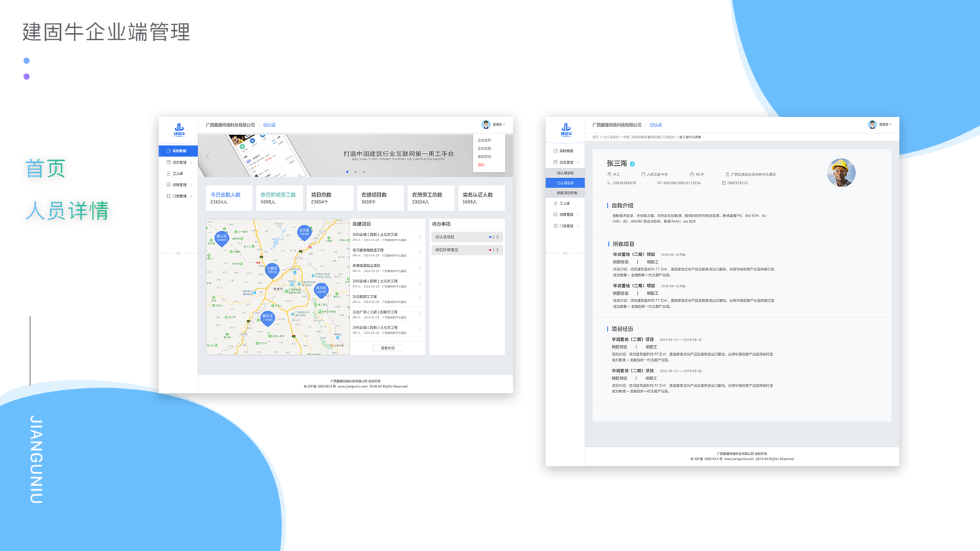Collapse the detail window sidebar double-arrow
The width and height of the screenshot is (980, 551).
coord(565,253)
